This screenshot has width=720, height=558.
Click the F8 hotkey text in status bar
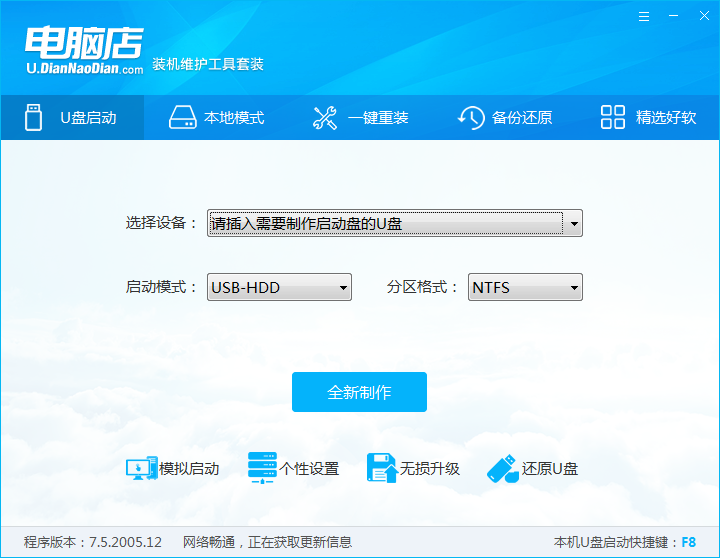(x=689, y=542)
